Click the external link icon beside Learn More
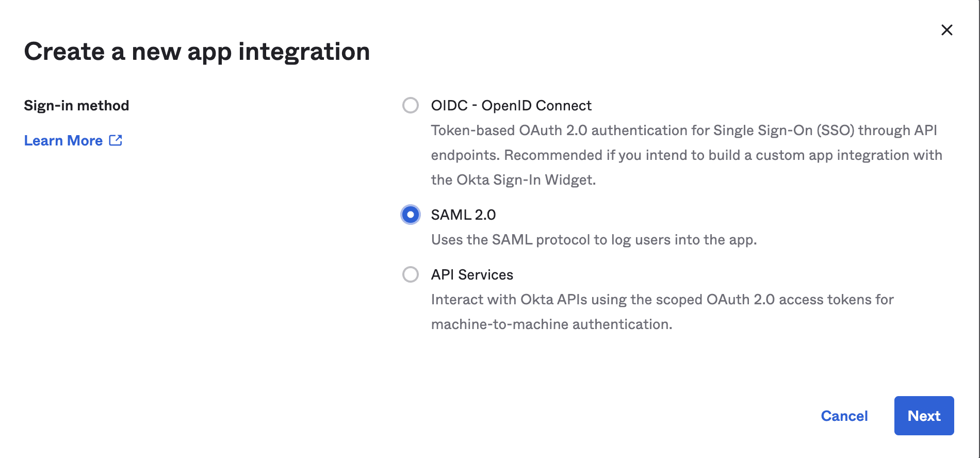 tap(116, 140)
